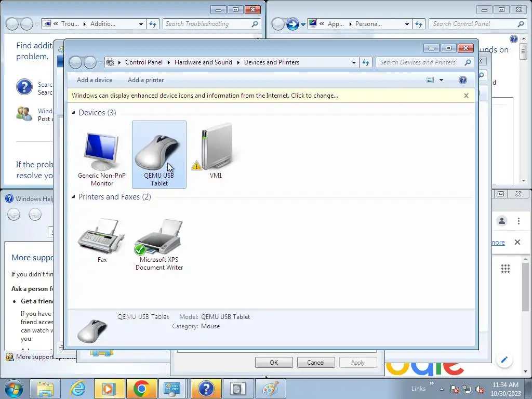
Task: Open the Windows Start menu
Action: [14, 389]
